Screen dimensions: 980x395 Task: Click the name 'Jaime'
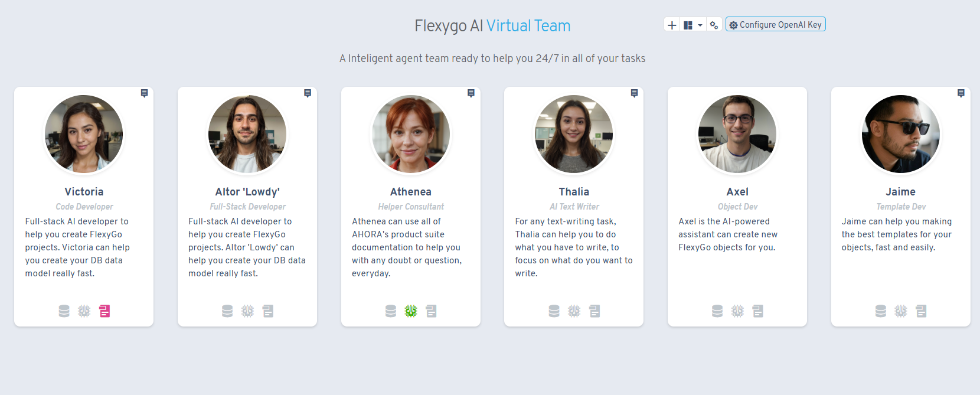point(901,192)
